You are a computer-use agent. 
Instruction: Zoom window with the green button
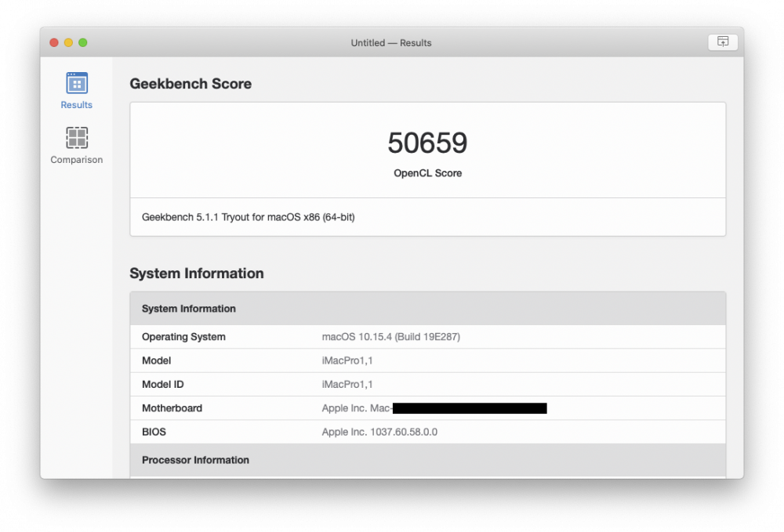tap(83, 42)
